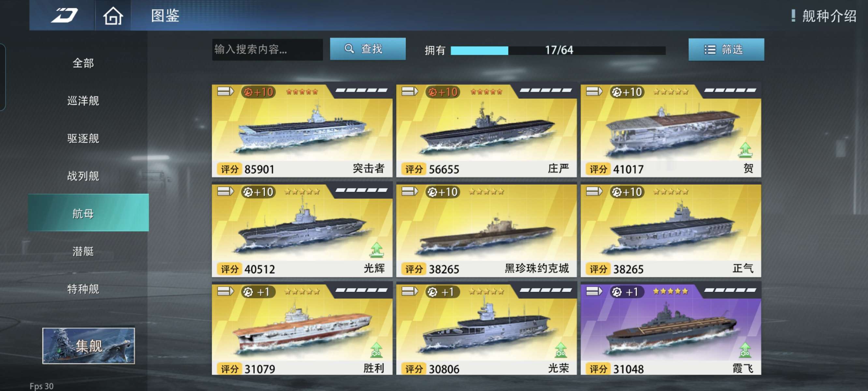Open 舰种介绍 ship type introduction

(824, 16)
